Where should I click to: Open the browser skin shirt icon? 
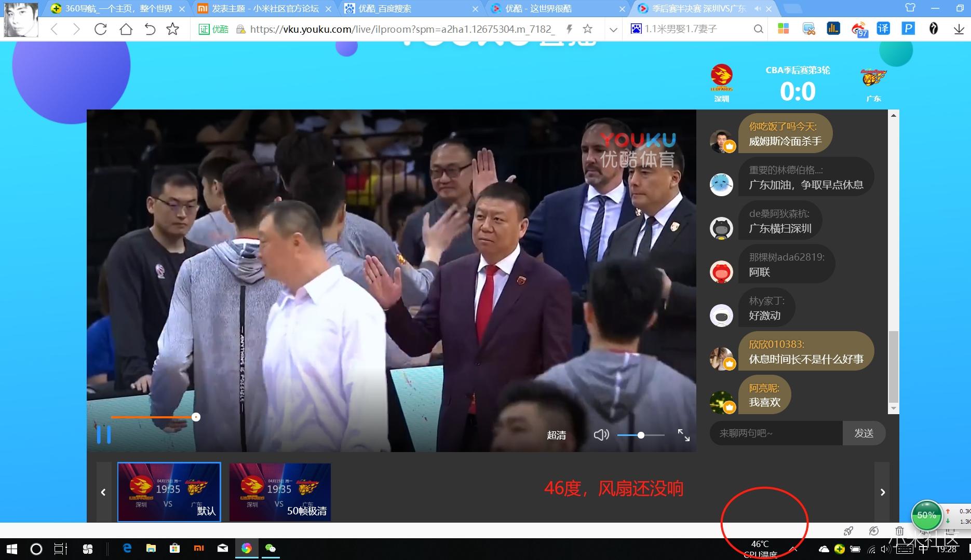910,8
